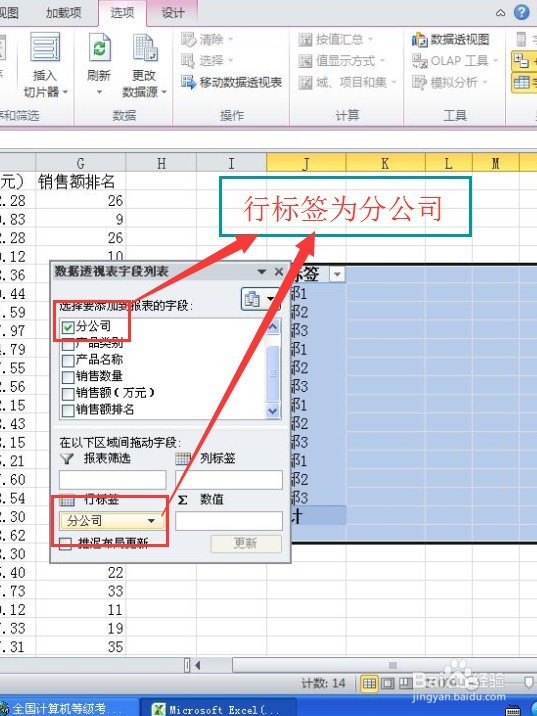Expand the Refresh (刷新) dropdown arrow
Screen dimensions: 537x716
coord(99,92)
